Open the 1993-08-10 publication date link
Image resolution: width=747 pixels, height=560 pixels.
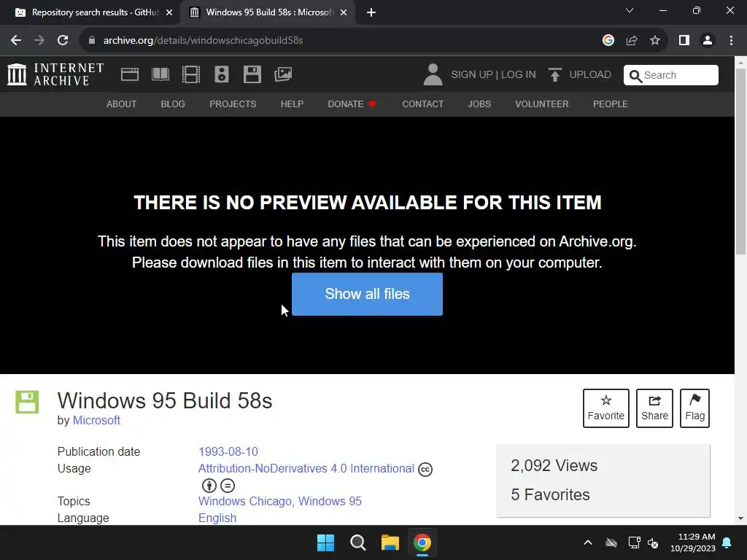pos(228,451)
